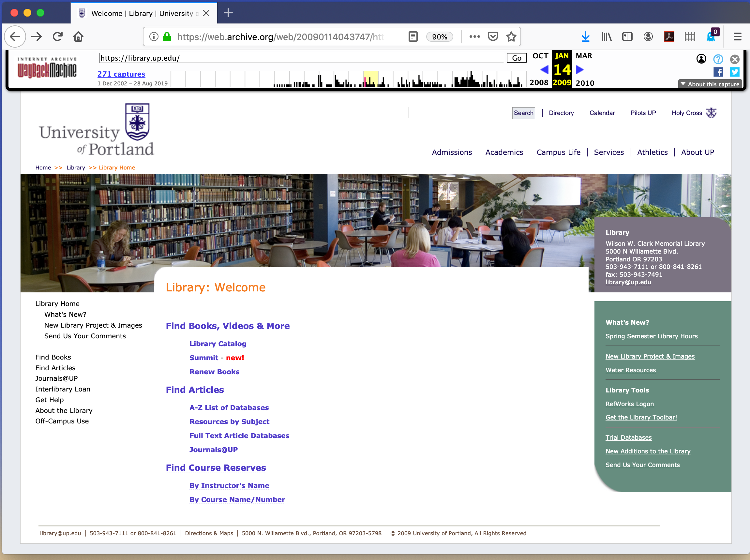Click the Wayback Machine logo
The width and height of the screenshot is (750, 560).
47,68
